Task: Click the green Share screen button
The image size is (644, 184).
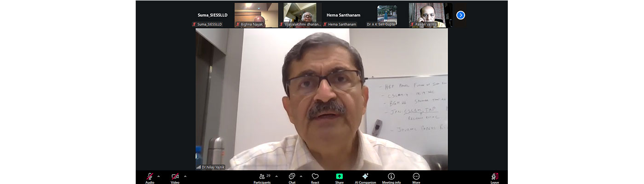Action: point(339,177)
